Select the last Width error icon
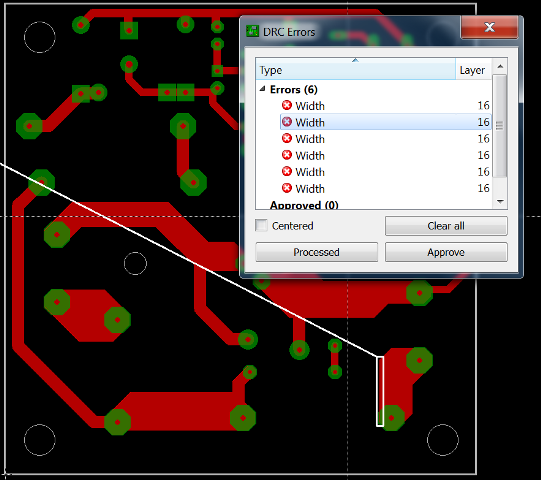The image size is (541, 480). point(287,188)
